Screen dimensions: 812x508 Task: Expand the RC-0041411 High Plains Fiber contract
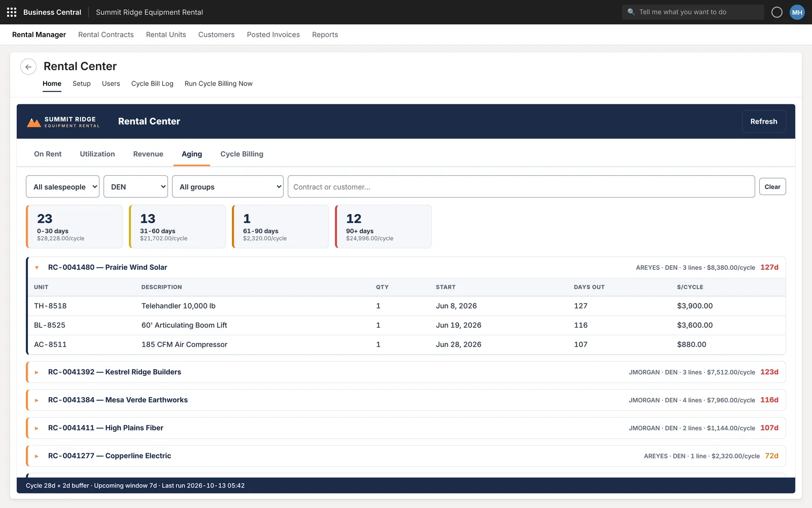point(37,428)
